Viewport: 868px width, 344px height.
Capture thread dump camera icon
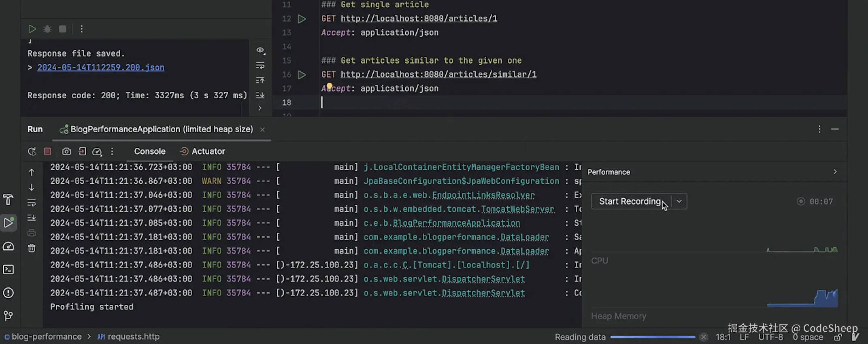66,151
